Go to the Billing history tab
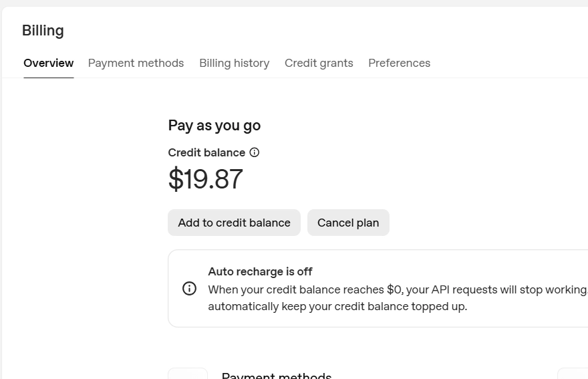This screenshot has width=588, height=379. pos(235,63)
